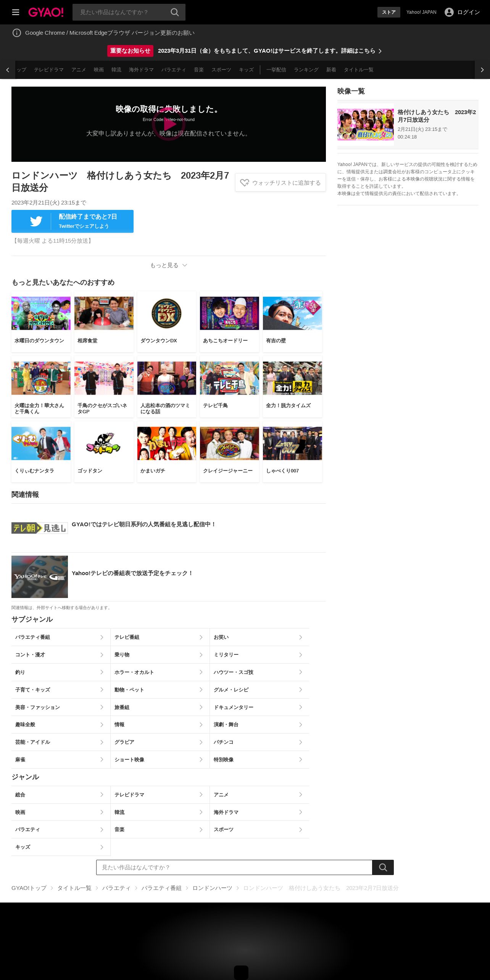490x980 pixels.
Task: Open service termination notice details link
Action: (x=270, y=51)
